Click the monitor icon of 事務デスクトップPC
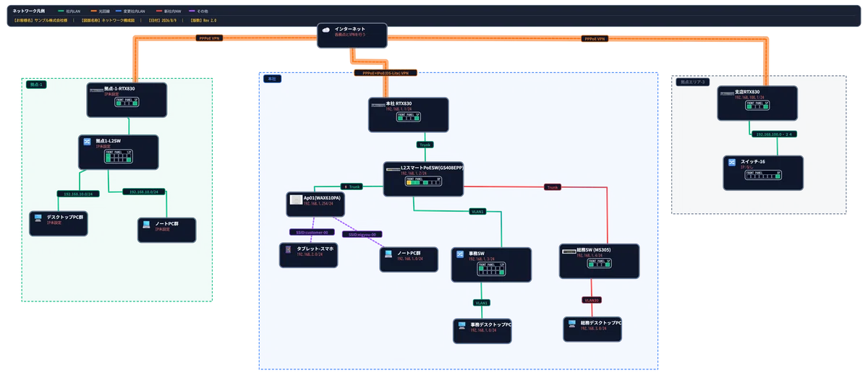Image resolution: width=868 pixels, height=391 pixels. [462, 325]
